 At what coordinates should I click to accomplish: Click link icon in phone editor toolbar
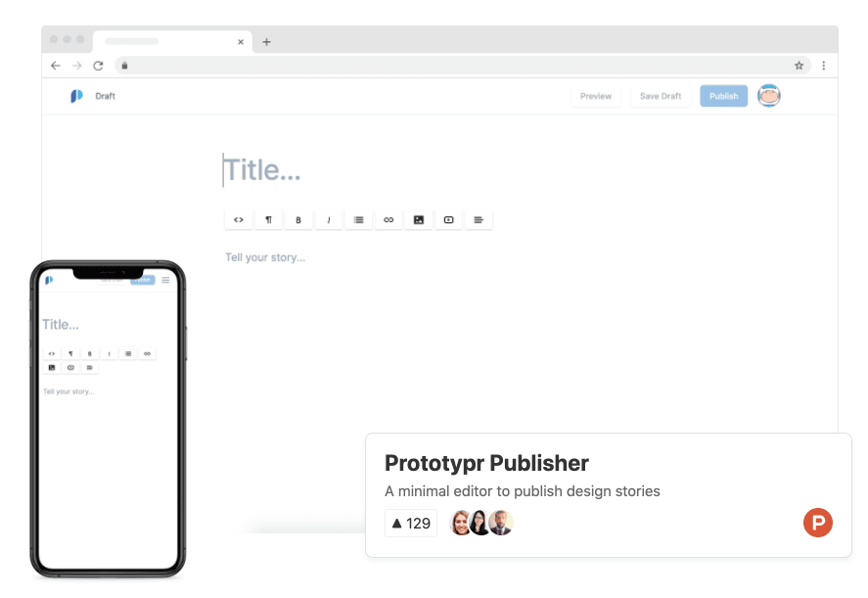(x=147, y=353)
